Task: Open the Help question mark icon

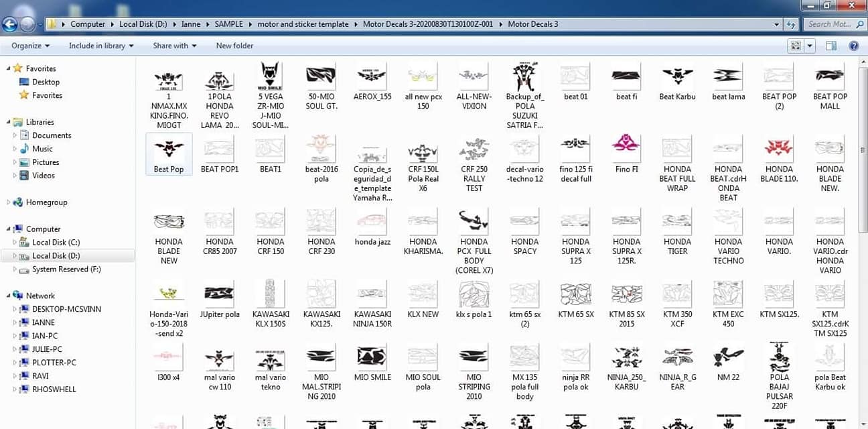Action: [x=854, y=46]
